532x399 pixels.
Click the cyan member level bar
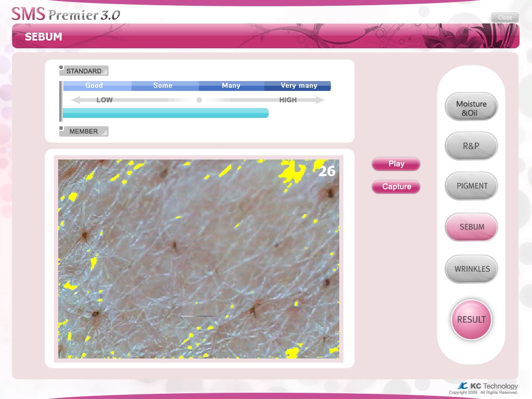pos(165,113)
